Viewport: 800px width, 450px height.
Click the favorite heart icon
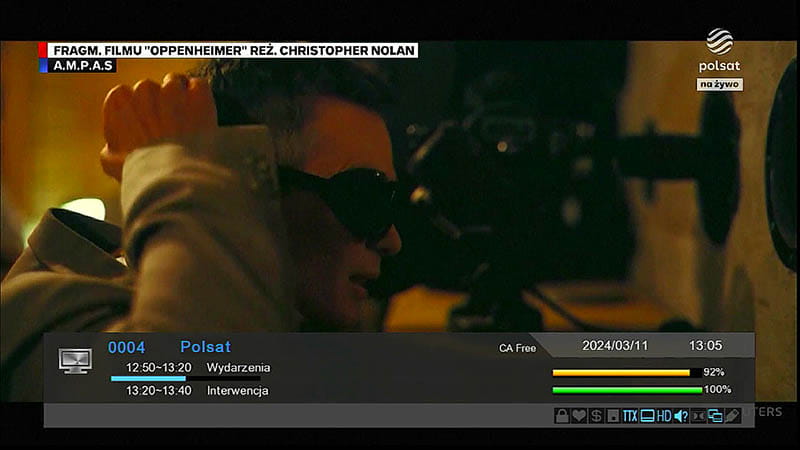579,416
